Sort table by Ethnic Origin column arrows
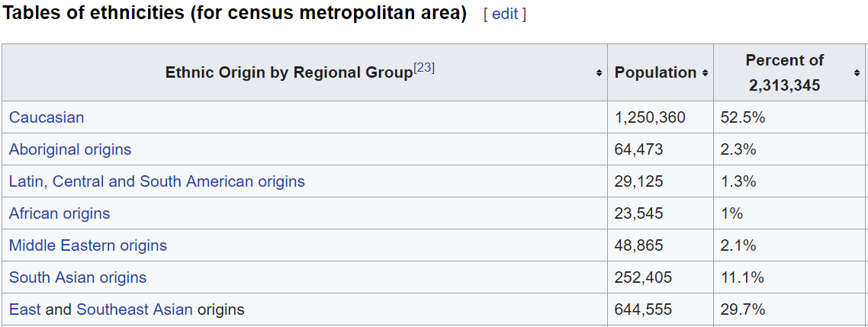 click(x=599, y=73)
